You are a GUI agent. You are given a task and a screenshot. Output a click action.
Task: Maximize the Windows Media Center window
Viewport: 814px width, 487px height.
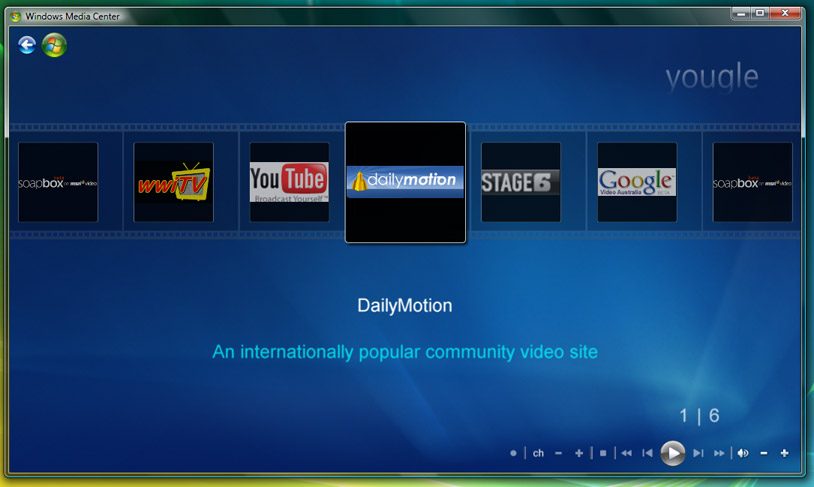760,13
